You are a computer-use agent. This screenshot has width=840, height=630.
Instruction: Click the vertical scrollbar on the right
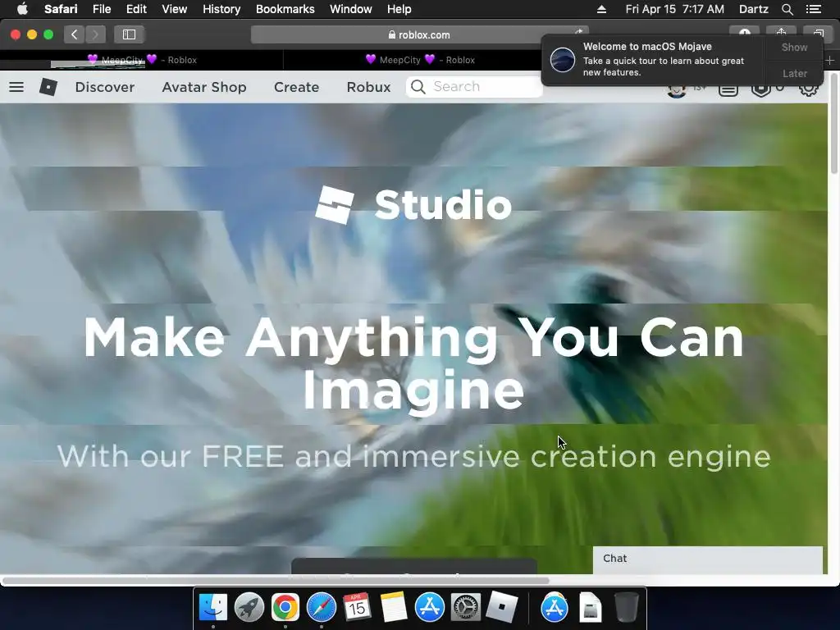pos(833,123)
